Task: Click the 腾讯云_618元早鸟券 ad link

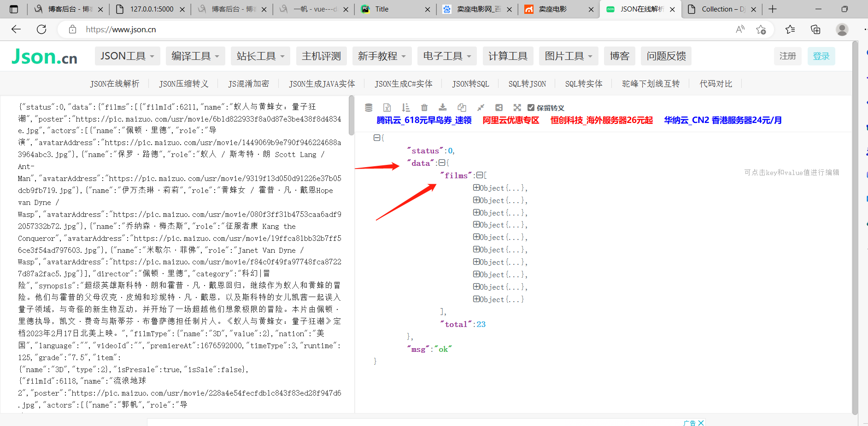Action: click(424, 120)
